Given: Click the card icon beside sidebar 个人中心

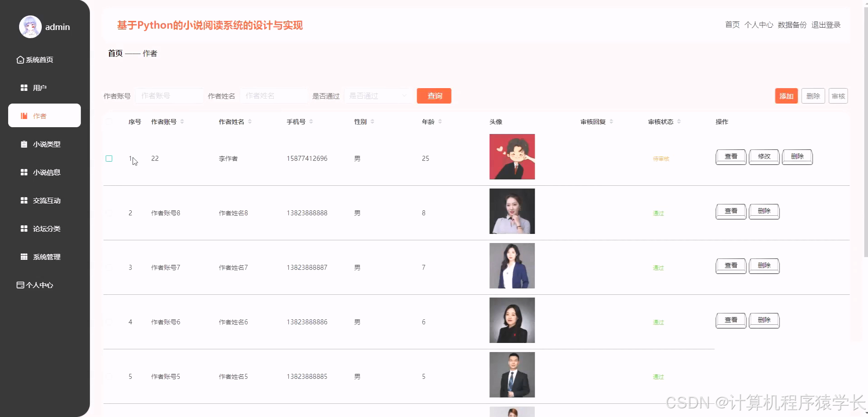Looking at the screenshot, I should coord(20,285).
